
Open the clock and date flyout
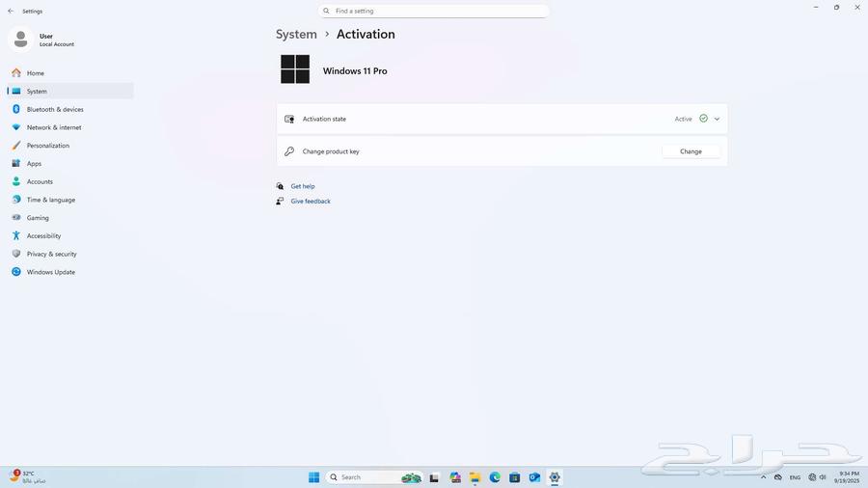click(848, 477)
